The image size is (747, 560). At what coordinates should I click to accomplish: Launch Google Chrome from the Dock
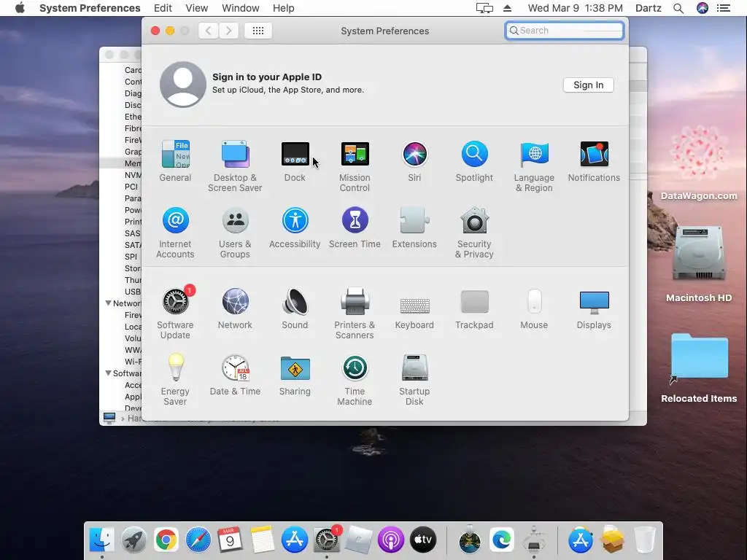coord(166,540)
